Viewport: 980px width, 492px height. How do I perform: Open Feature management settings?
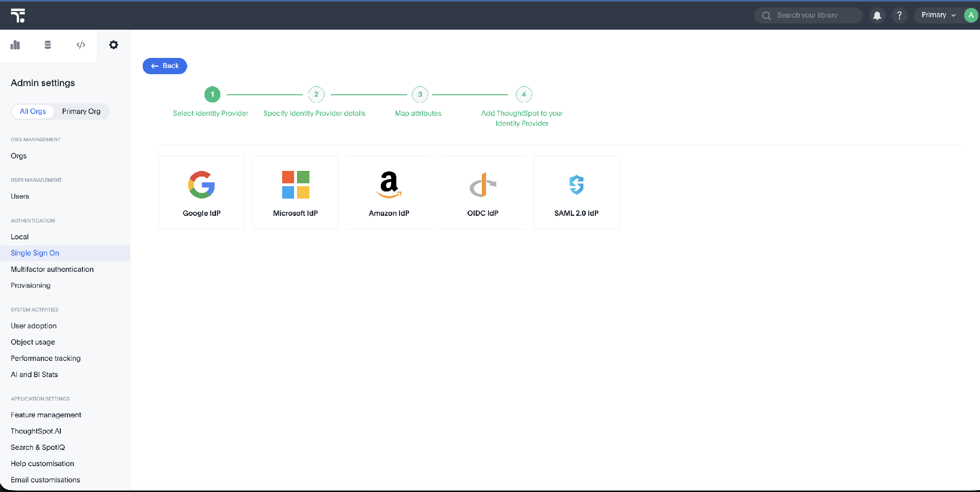point(65,415)
